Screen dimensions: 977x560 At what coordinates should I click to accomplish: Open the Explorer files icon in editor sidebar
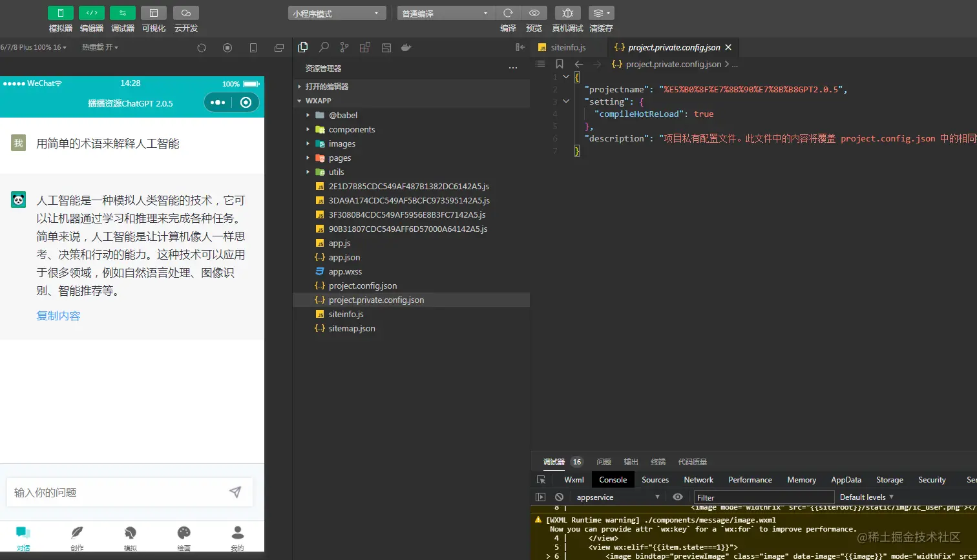point(302,47)
